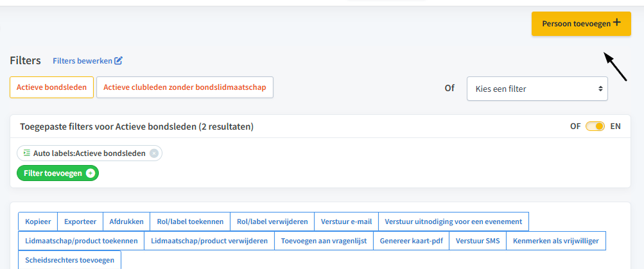Click the Kopieer button

point(38,221)
